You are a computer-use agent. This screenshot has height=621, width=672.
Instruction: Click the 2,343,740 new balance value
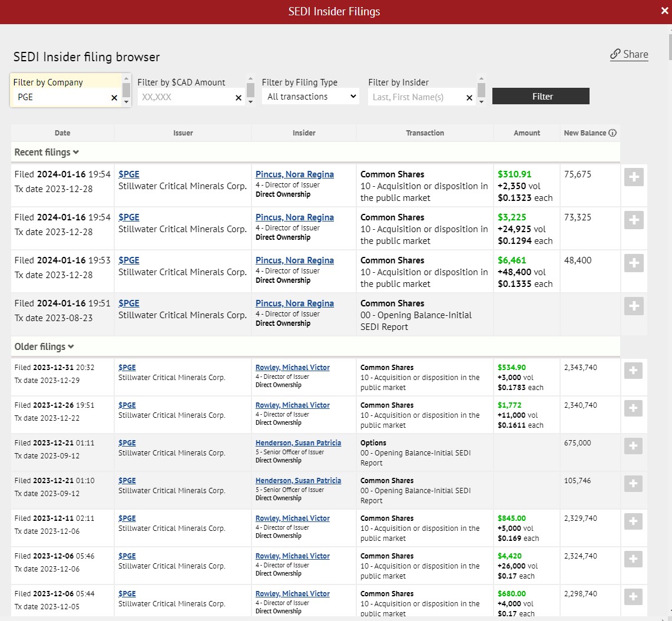point(580,368)
